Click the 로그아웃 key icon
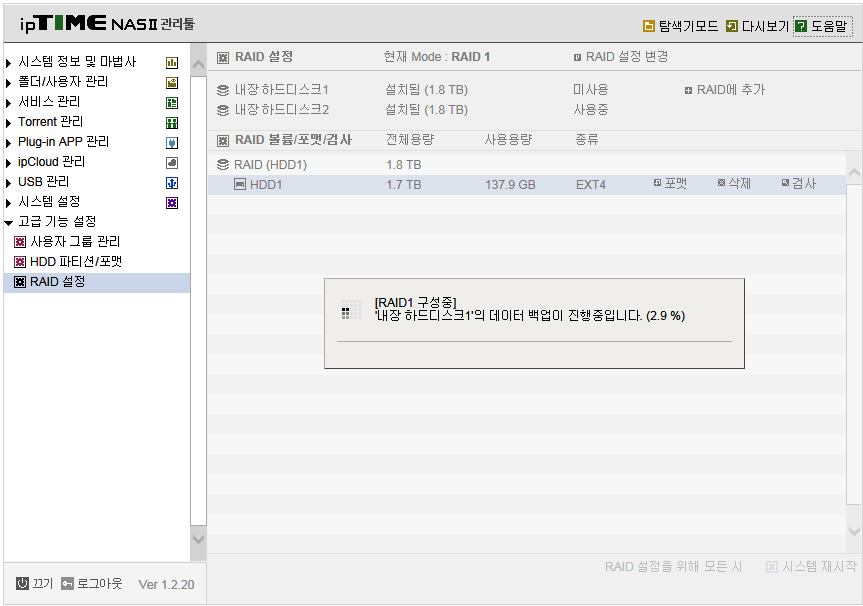This screenshot has height=606, width=863. (x=67, y=583)
